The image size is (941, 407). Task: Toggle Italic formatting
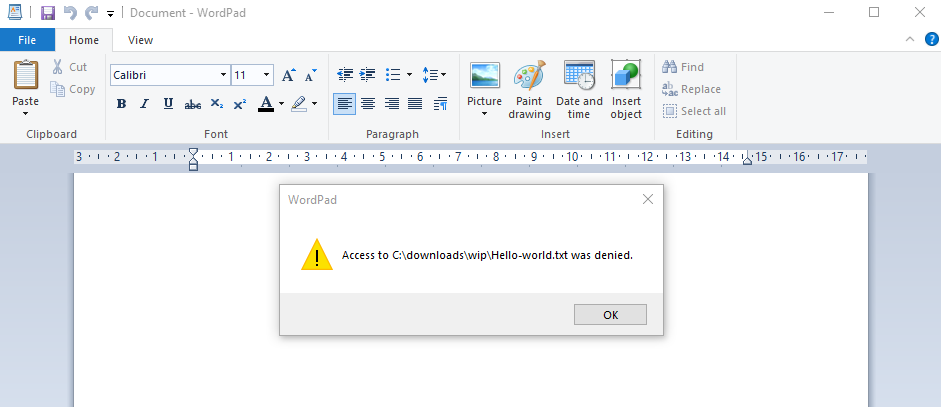(144, 104)
